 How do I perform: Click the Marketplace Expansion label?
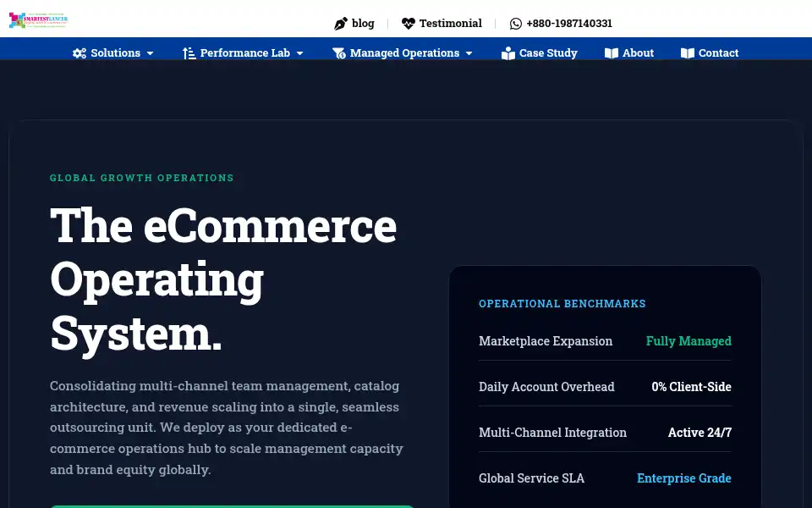(x=546, y=341)
